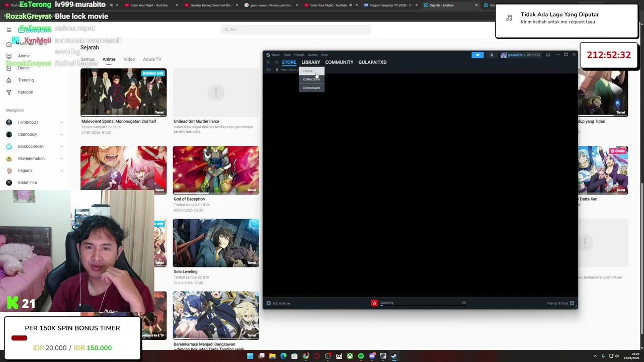The height and width of the screenshot is (362, 644).
Task: Toggle the Bstation hamburger menu
Action: [x=9, y=30]
